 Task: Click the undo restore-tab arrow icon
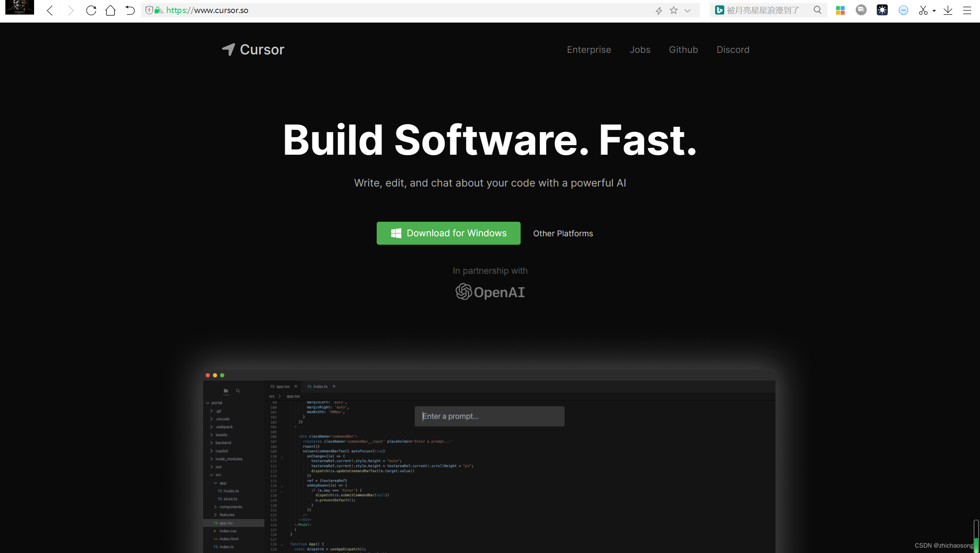(x=130, y=10)
